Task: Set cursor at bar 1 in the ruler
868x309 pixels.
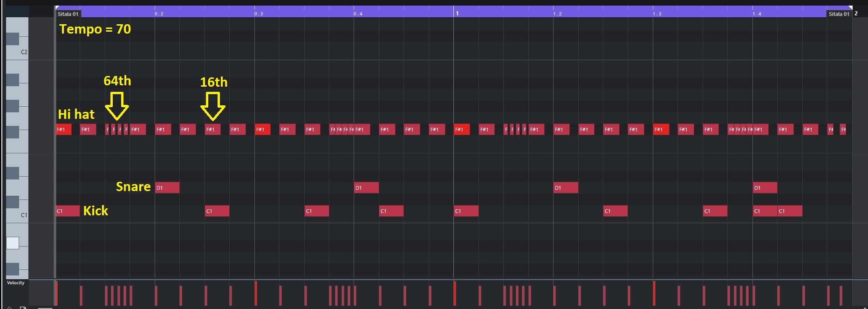Action: coord(457,14)
